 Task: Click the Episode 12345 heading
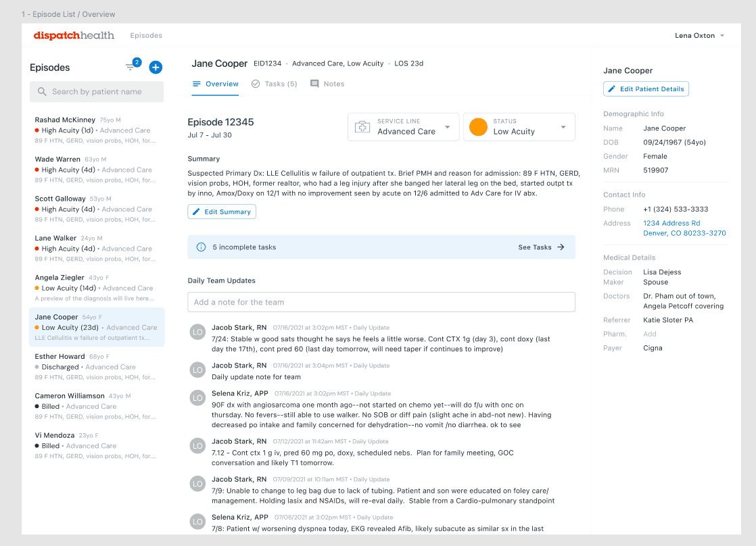coord(221,122)
